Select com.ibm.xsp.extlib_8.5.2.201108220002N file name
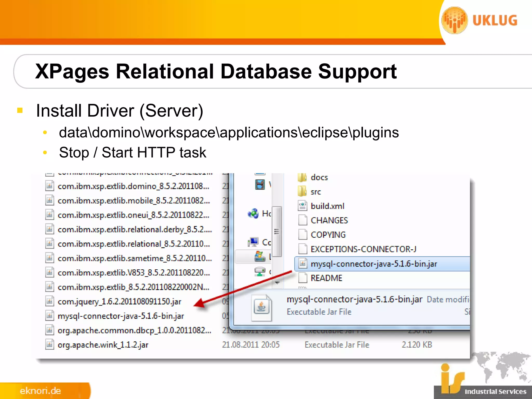The width and height of the screenshot is (532, 399). point(134,287)
